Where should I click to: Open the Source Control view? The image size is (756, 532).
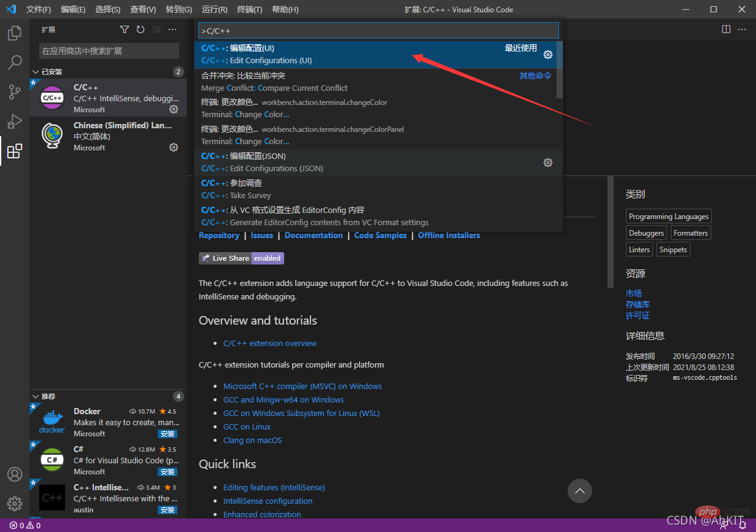pyautogui.click(x=15, y=92)
